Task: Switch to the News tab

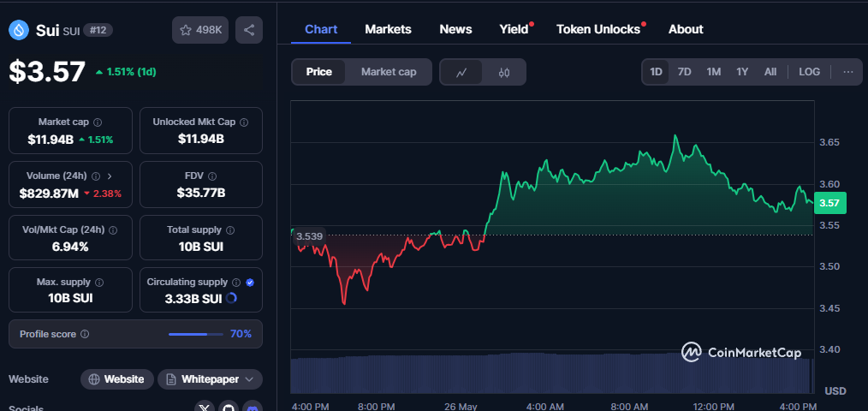Action: click(x=455, y=29)
